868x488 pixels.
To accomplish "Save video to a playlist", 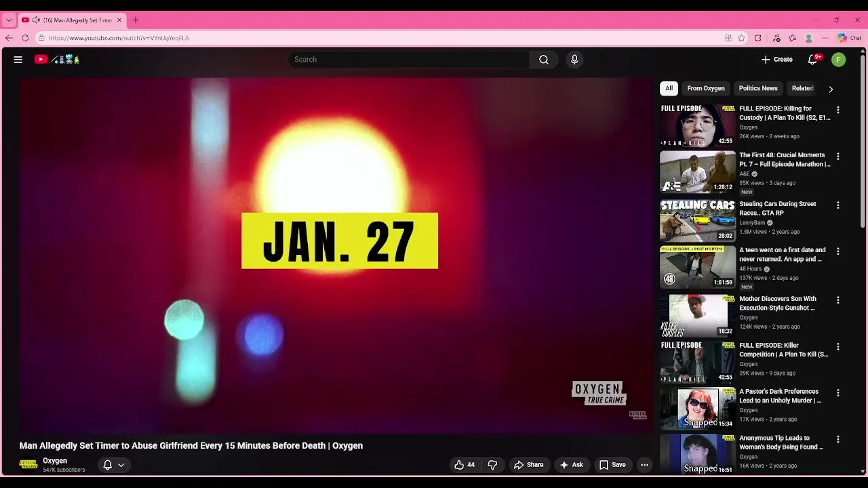I will [x=612, y=465].
